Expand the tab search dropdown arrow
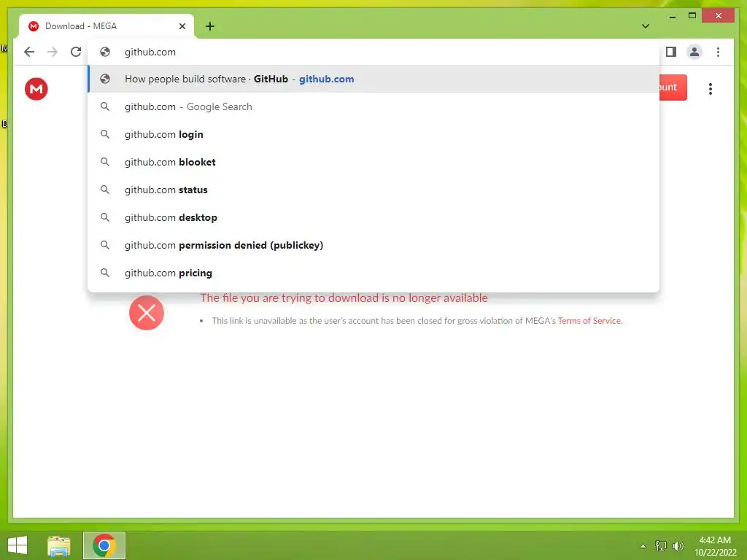 (646, 26)
